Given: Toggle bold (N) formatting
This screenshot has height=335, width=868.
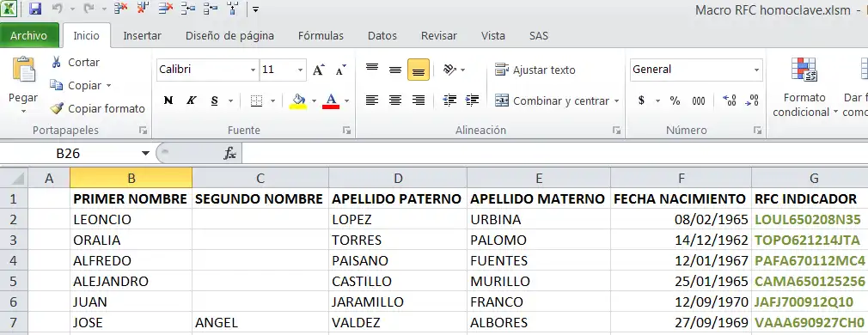Looking at the screenshot, I should [168, 100].
